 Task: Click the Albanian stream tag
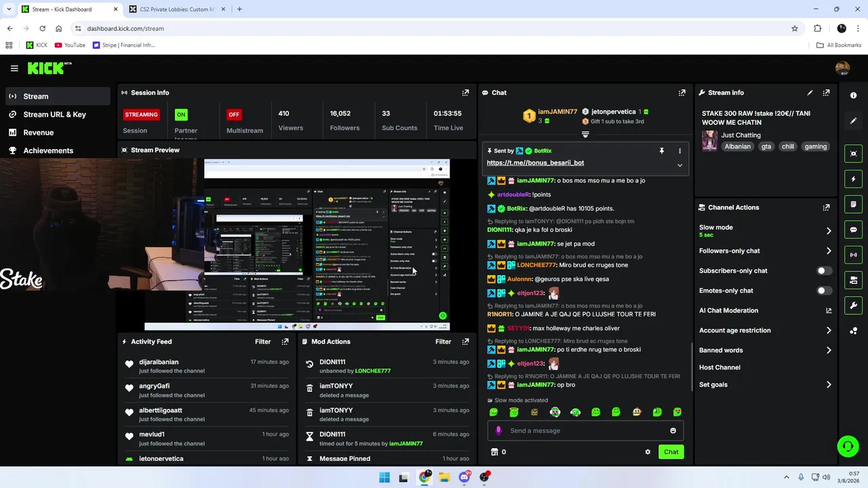pos(737,146)
